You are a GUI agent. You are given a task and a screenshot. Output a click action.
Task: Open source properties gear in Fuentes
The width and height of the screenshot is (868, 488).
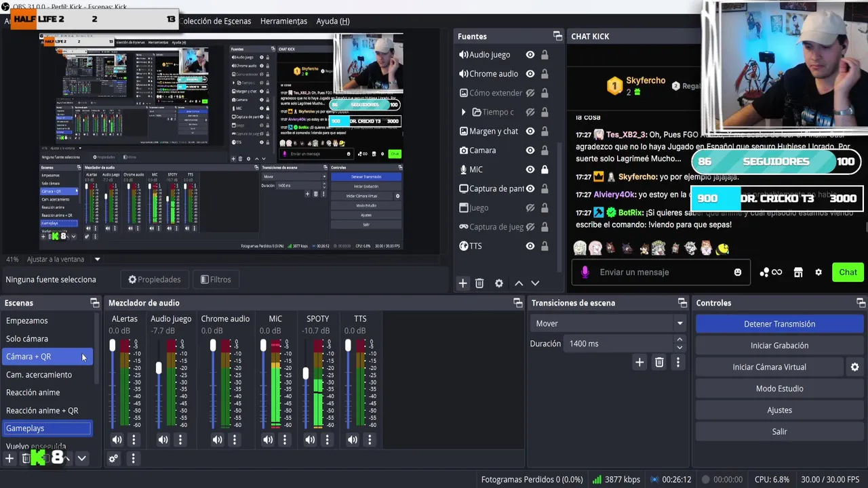[499, 283]
